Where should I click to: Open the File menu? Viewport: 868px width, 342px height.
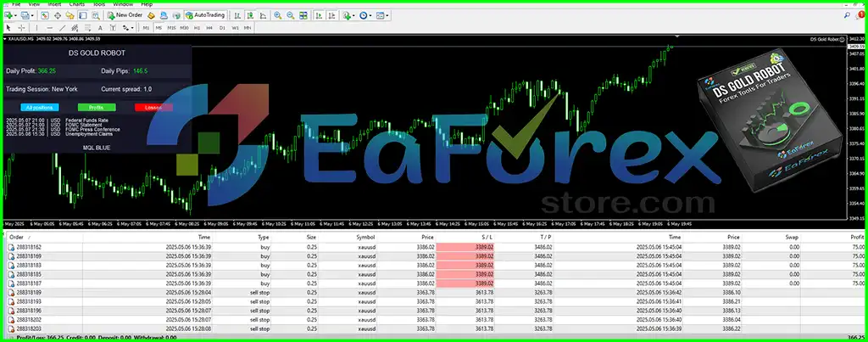[x=16, y=4]
